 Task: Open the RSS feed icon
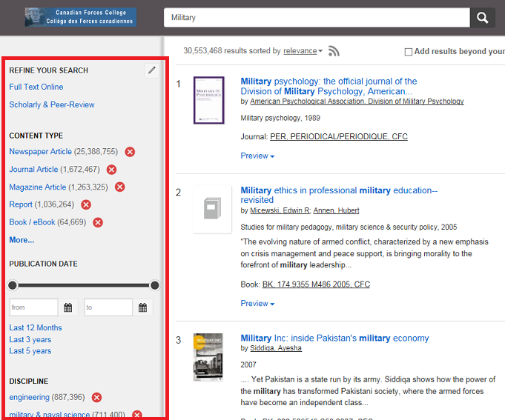(x=334, y=51)
